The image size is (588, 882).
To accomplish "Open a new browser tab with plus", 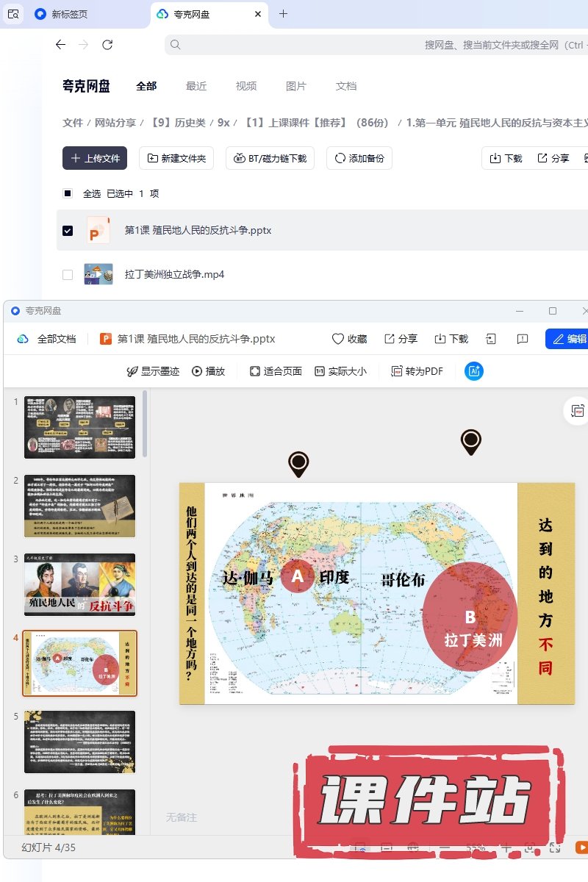I will pos(283,14).
